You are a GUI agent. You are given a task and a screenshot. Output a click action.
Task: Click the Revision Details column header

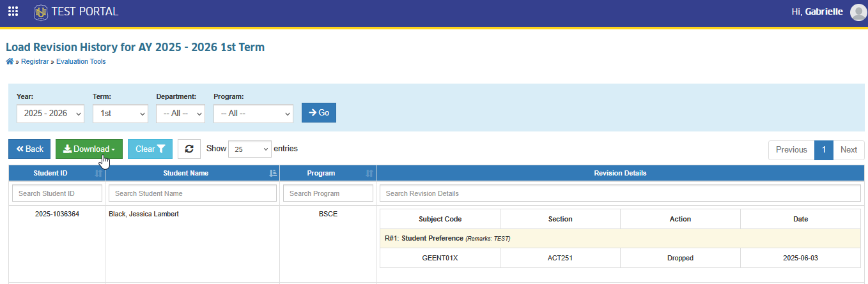tap(620, 173)
